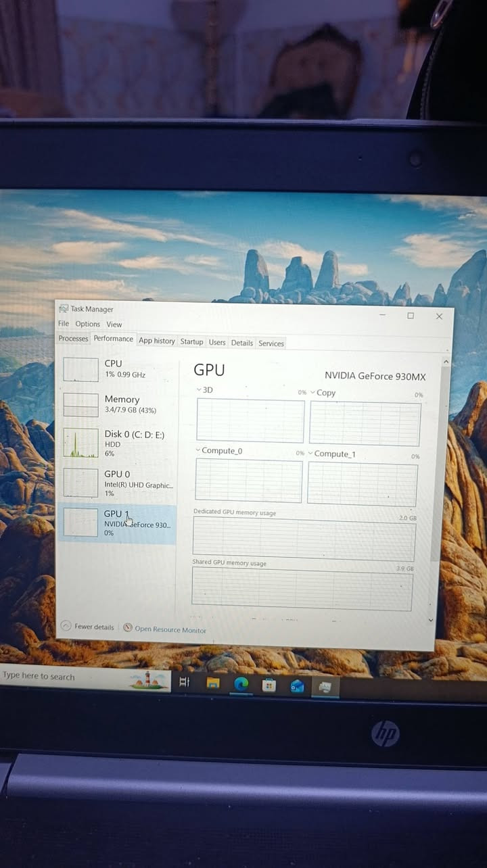Open the Details tab

coord(242,343)
